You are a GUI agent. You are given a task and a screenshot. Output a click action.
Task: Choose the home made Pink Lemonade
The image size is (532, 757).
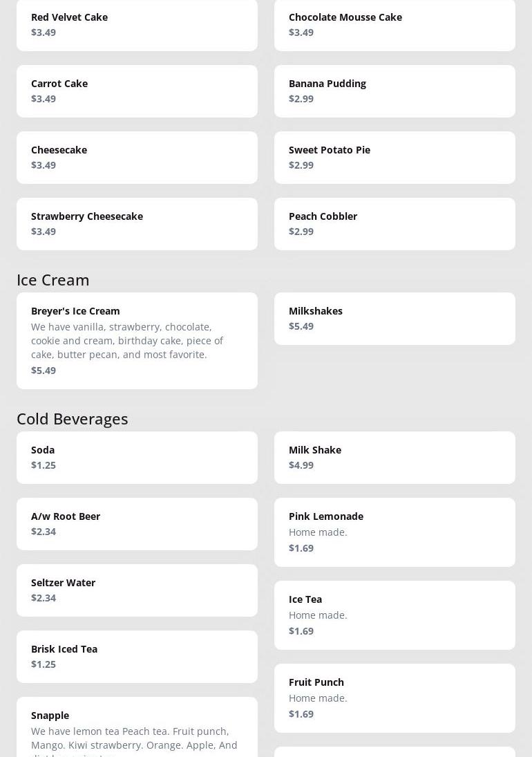pyautogui.click(x=395, y=532)
